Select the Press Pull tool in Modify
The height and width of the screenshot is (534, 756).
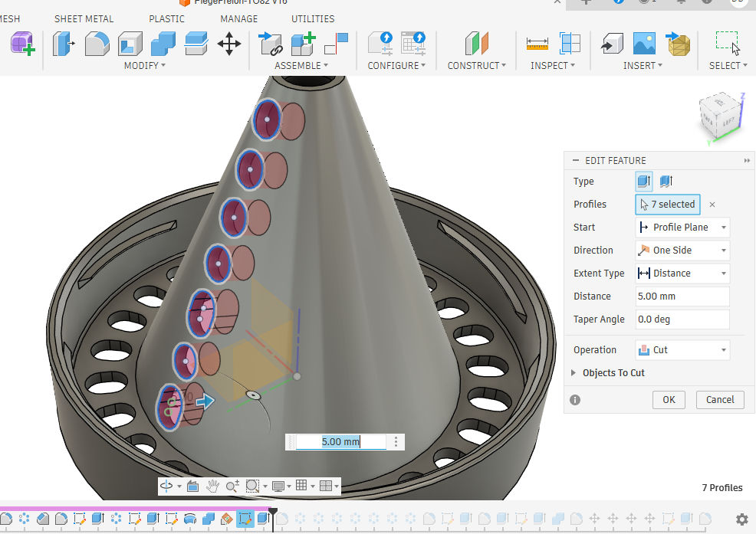coord(63,44)
